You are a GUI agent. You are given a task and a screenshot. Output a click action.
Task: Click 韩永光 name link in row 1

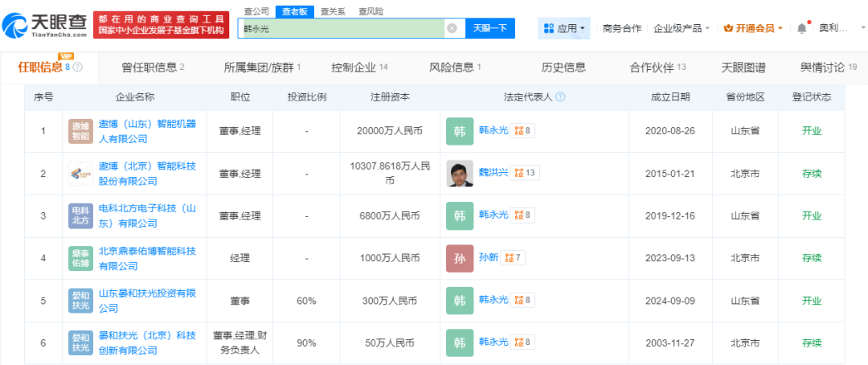click(493, 131)
